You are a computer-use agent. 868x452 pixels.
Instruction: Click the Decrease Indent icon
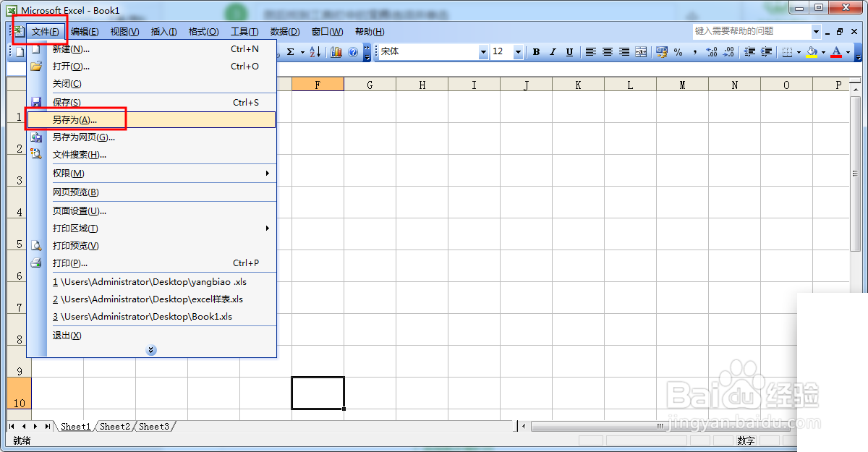[x=749, y=52]
